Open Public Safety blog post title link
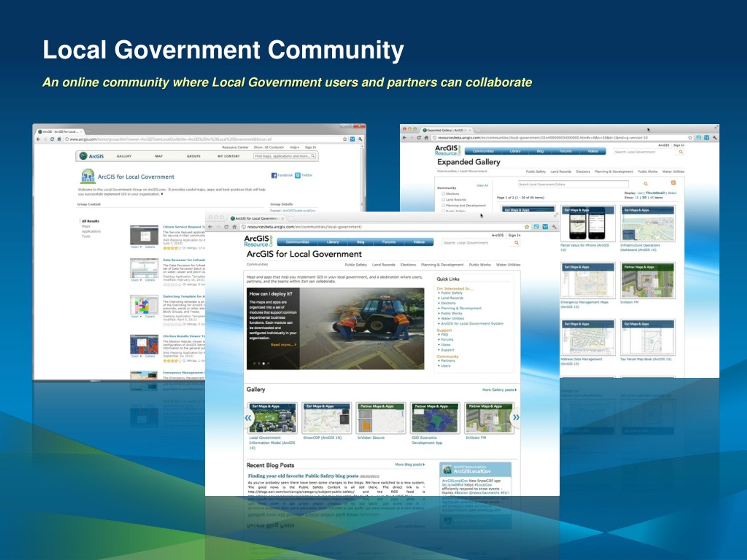This screenshot has width=747, height=560. 303,476
